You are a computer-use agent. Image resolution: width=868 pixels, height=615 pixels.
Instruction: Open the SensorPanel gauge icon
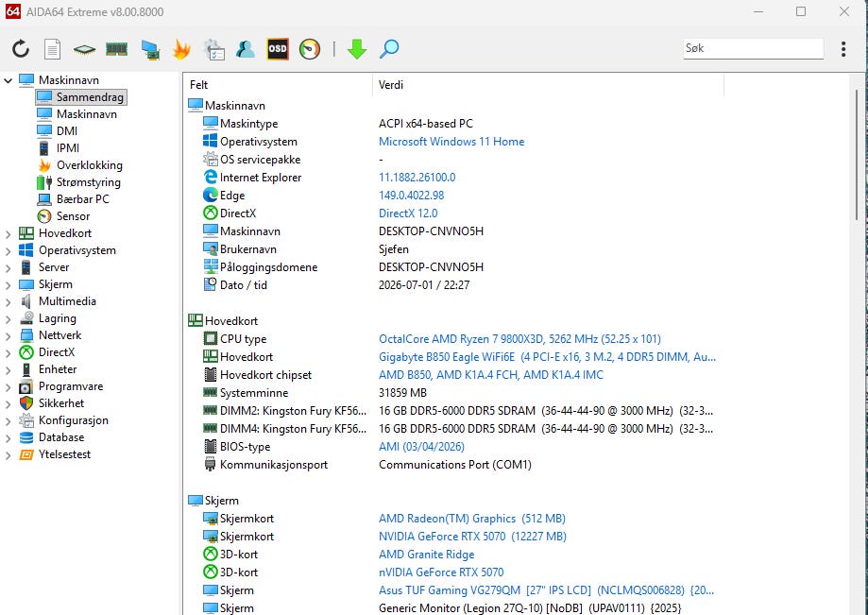pyautogui.click(x=310, y=49)
